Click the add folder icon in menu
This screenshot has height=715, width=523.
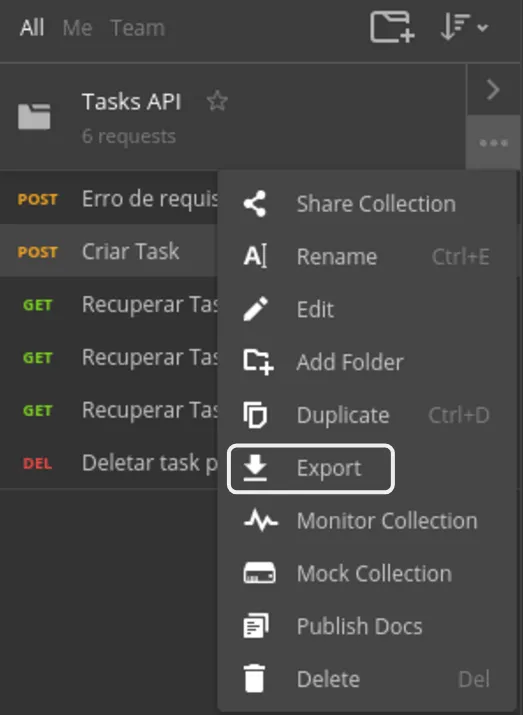click(x=258, y=362)
